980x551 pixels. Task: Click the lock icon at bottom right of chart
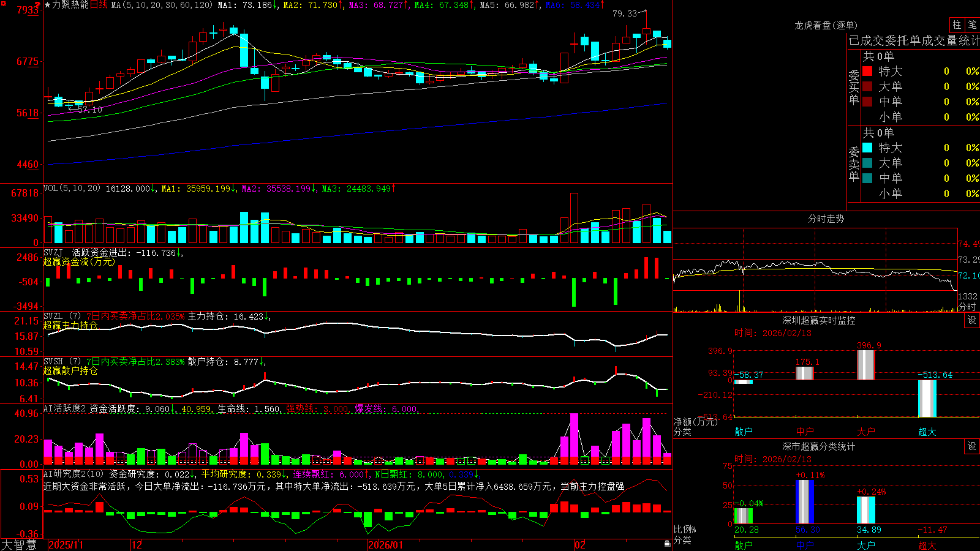pos(668,544)
